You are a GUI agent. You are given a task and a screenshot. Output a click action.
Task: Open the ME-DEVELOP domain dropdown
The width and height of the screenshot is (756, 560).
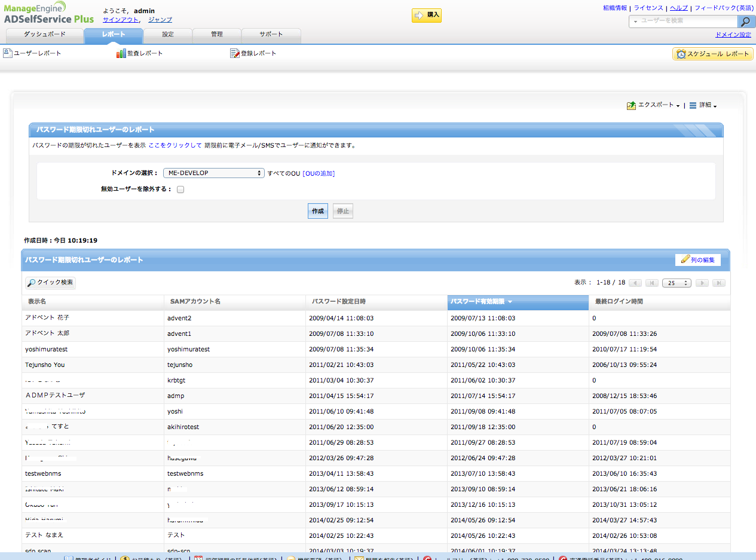[213, 173]
